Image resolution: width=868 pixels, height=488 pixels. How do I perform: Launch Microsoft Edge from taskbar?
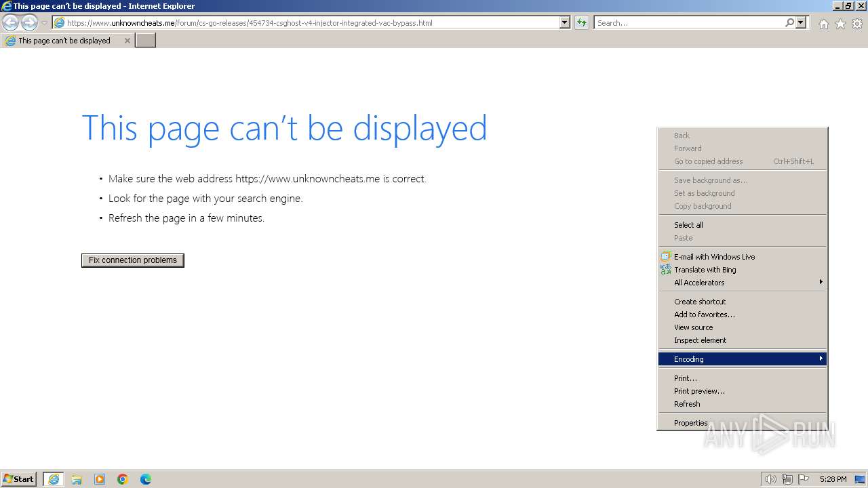146,479
